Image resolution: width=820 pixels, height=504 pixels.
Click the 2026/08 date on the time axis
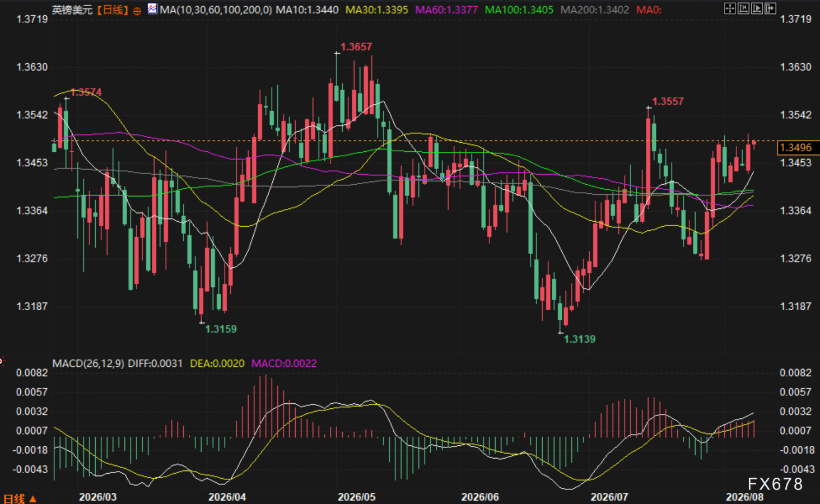pos(745,497)
